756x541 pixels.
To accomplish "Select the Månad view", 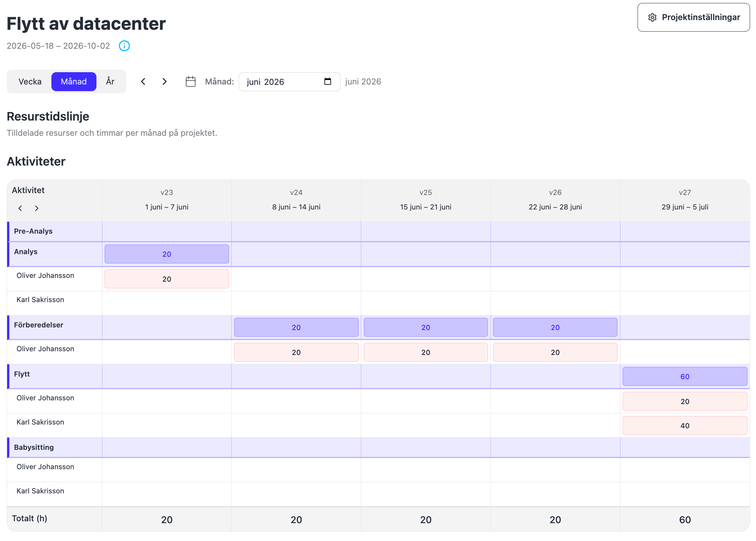I will tap(74, 81).
